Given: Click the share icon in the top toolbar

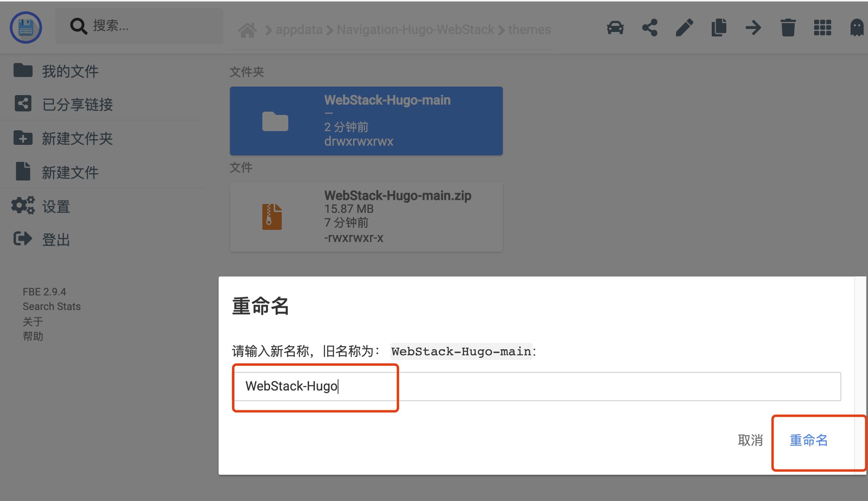Looking at the screenshot, I should click(649, 28).
